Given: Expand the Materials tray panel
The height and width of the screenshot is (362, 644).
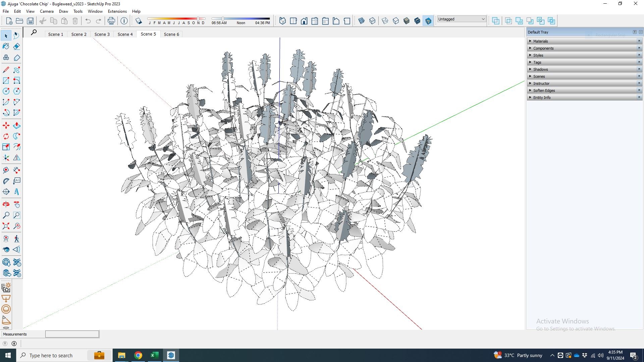Looking at the screenshot, I should pyautogui.click(x=584, y=41).
